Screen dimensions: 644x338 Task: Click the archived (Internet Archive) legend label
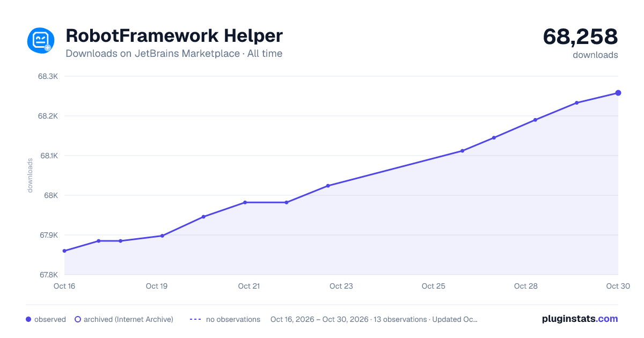click(128, 319)
